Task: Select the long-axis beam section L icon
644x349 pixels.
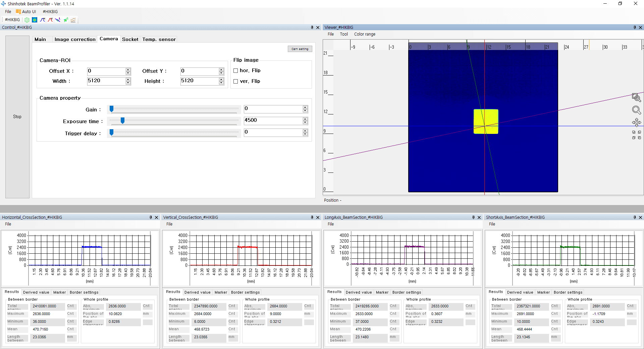Action: click(58, 20)
